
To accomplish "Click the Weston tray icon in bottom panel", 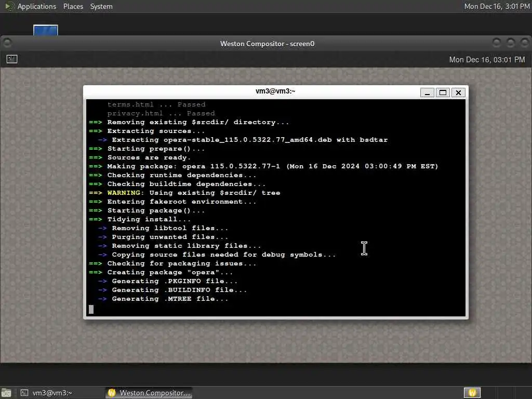I will 472,393.
